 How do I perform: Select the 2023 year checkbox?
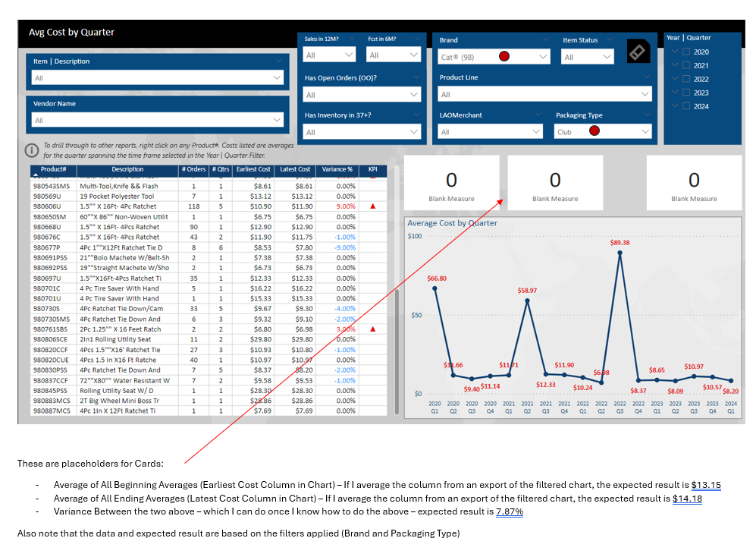(x=686, y=92)
